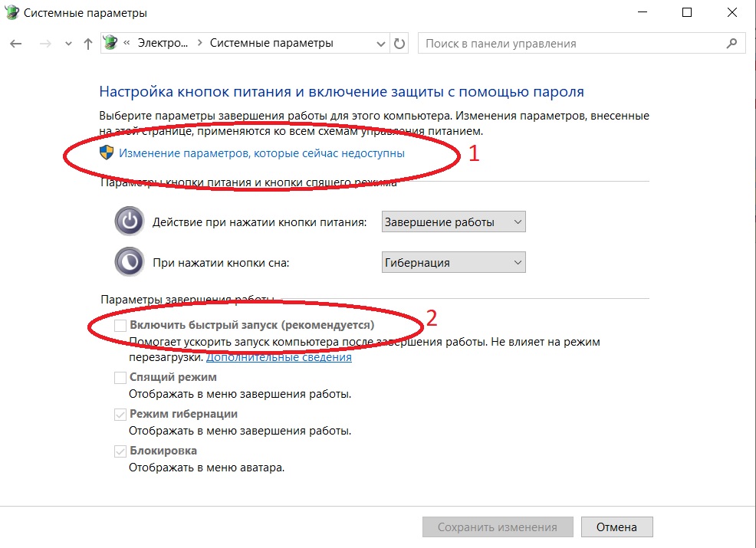Open the Дополнительные сведения link
Viewport: 756px width, 548px height.
click(278, 357)
